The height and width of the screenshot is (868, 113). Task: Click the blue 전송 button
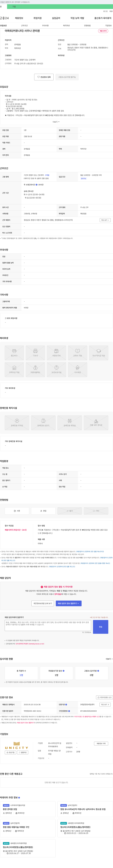tap(101, 627)
